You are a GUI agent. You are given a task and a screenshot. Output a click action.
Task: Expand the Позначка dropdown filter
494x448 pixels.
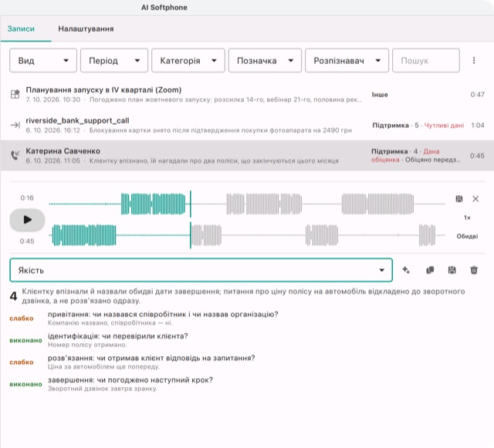pos(265,60)
